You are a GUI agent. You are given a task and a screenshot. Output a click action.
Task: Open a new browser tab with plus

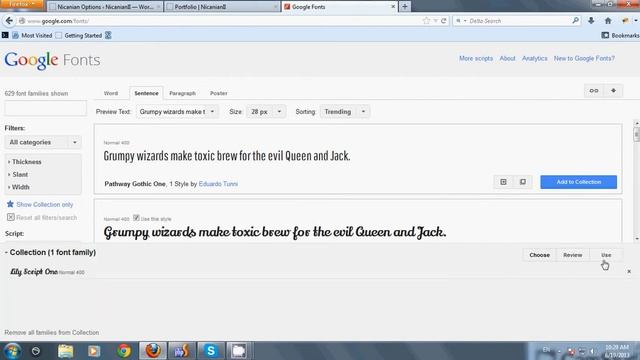click(x=405, y=7)
